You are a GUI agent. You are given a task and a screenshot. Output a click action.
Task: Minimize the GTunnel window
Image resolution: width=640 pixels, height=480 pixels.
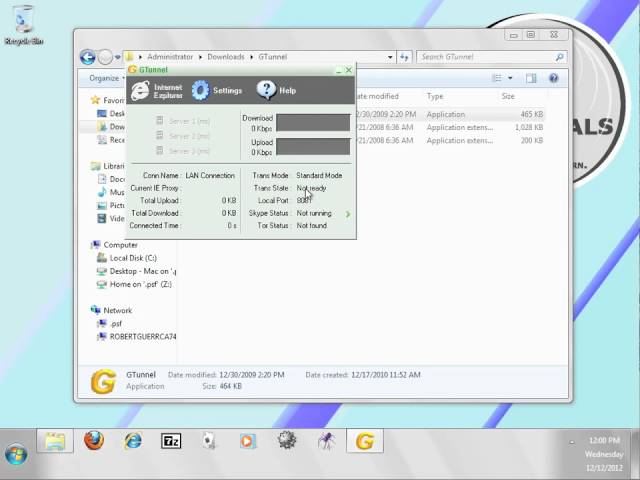pos(339,70)
